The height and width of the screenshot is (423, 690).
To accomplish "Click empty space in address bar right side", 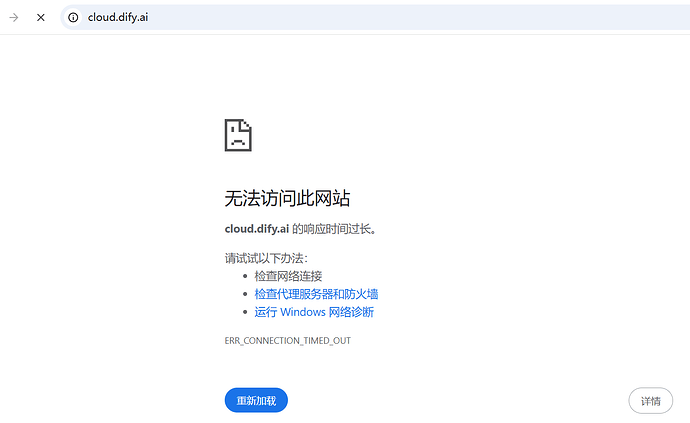I will point(450,17).
